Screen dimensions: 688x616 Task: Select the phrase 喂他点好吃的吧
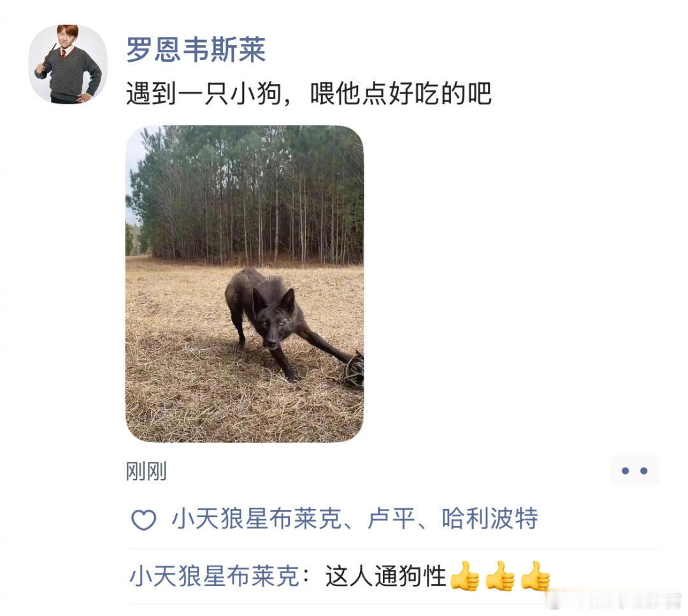[401, 94]
